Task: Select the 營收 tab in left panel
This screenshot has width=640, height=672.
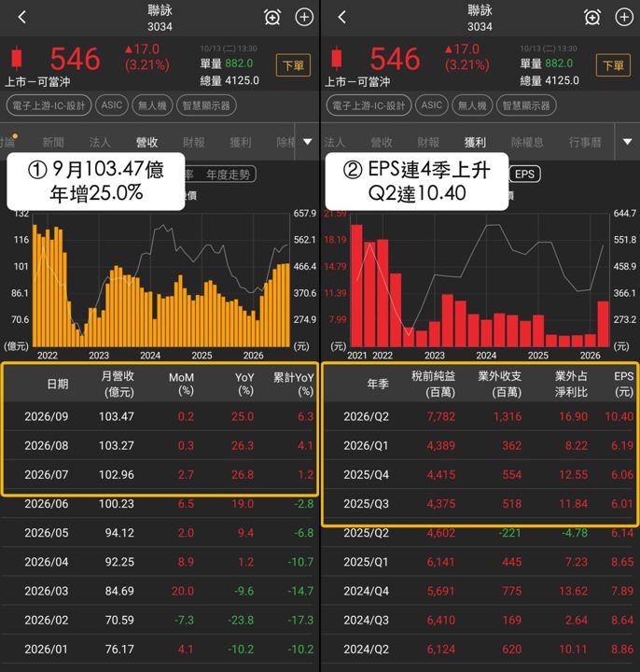Action: click(x=146, y=142)
